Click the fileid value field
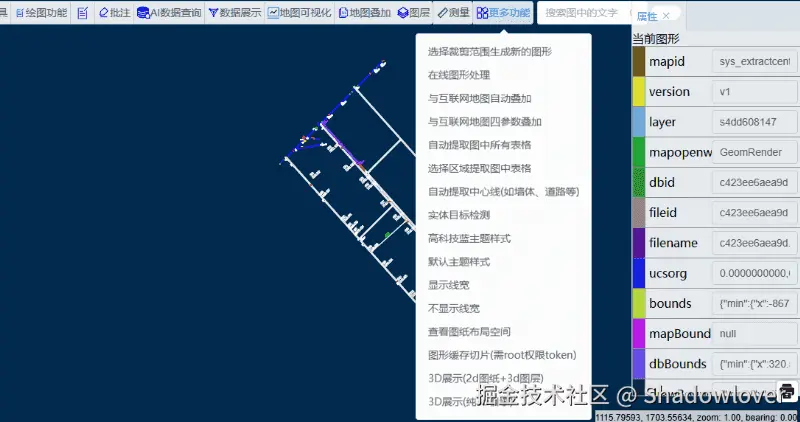Image resolution: width=800 pixels, height=422 pixels. point(755,213)
